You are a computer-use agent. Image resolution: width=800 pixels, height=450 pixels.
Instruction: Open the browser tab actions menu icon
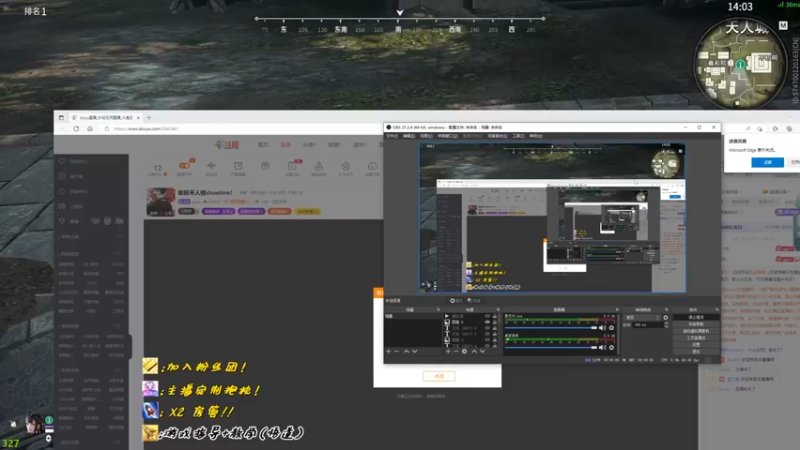pos(61,117)
